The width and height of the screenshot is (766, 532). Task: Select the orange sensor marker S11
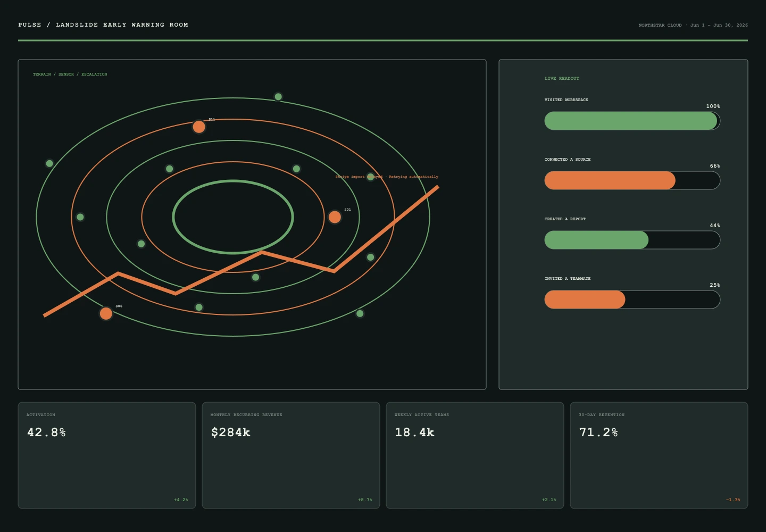click(x=199, y=127)
